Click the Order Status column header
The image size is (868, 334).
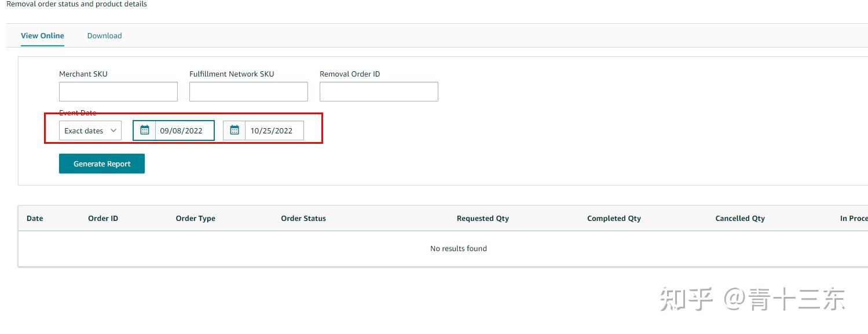(x=303, y=219)
